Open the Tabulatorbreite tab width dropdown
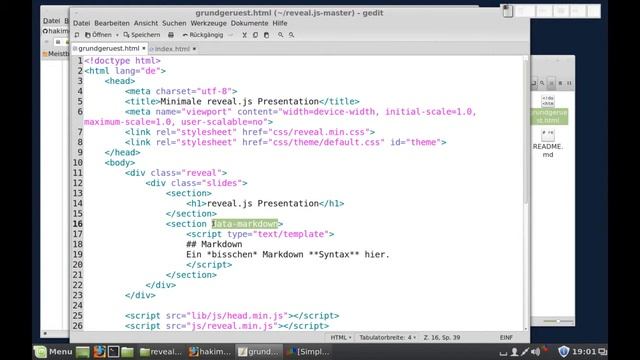The width and height of the screenshot is (640, 360). (387, 338)
